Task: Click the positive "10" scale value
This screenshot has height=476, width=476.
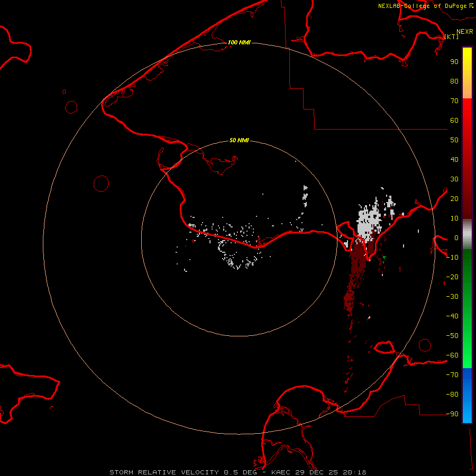Action: tap(454, 218)
